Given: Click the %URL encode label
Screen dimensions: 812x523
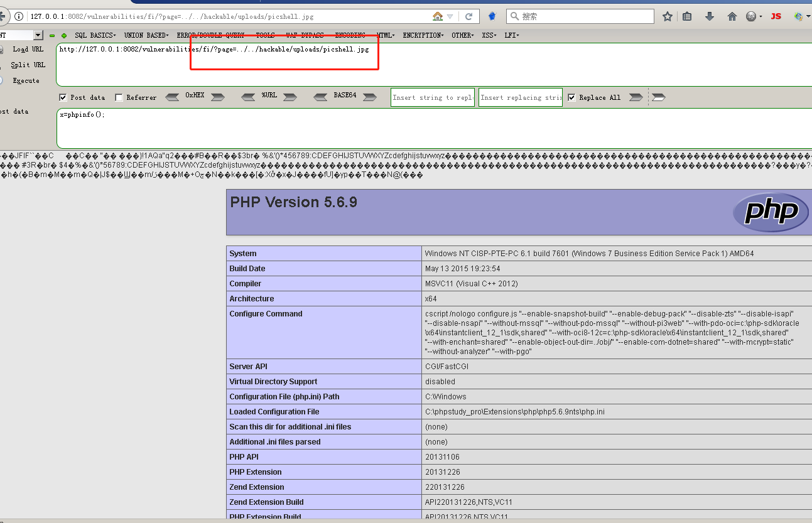Looking at the screenshot, I should tap(269, 95).
